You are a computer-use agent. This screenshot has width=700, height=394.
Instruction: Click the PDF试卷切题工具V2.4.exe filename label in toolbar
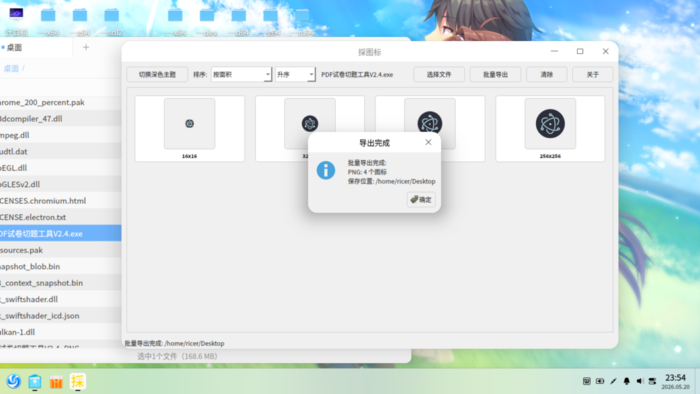point(357,75)
